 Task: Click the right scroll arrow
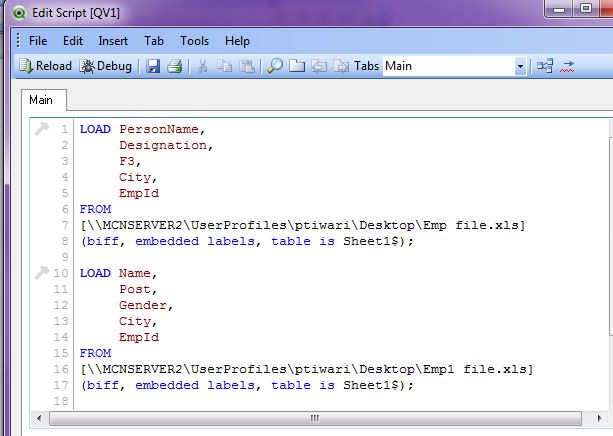click(x=600, y=418)
